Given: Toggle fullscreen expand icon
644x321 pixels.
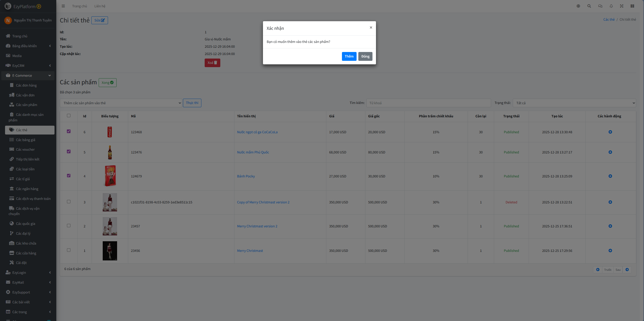Looking at the screenshot, I should (x=622, y=6).
